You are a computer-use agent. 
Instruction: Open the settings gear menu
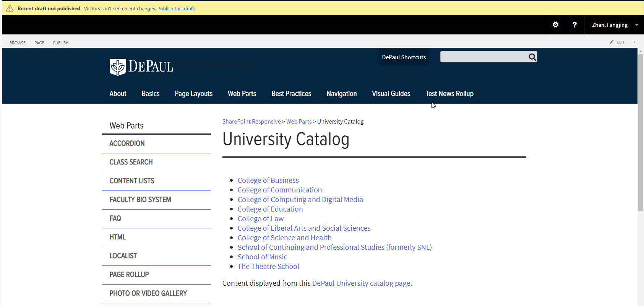coord(555,25)
